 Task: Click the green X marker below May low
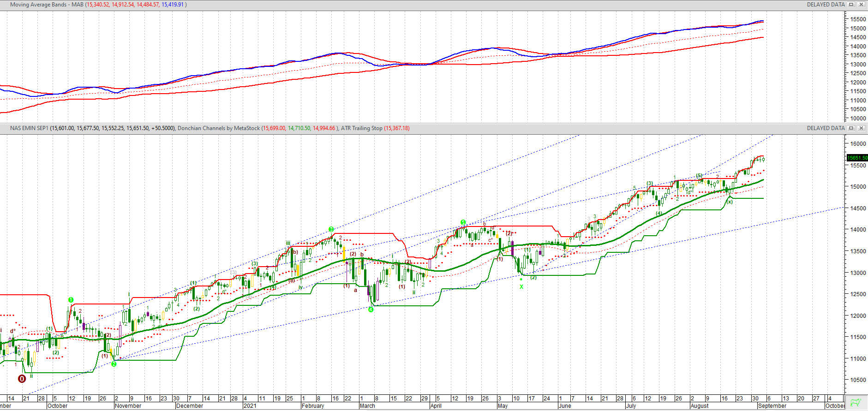[521, 287]
